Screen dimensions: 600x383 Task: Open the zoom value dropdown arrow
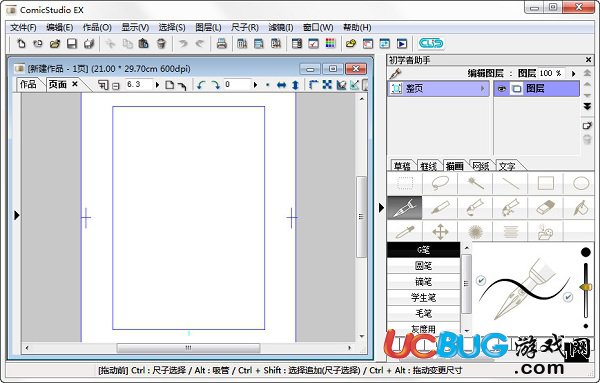[157, 85]
